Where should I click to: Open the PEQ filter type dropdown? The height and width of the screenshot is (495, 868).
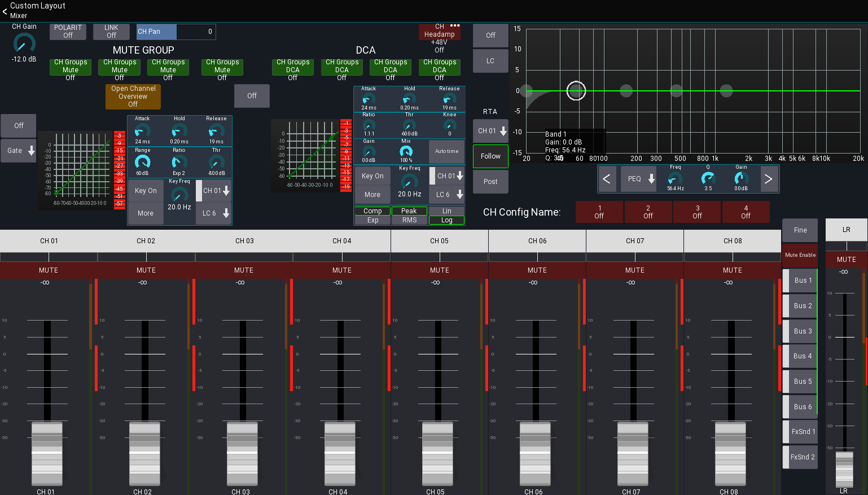pyautogui.click(x=639, y=179)
